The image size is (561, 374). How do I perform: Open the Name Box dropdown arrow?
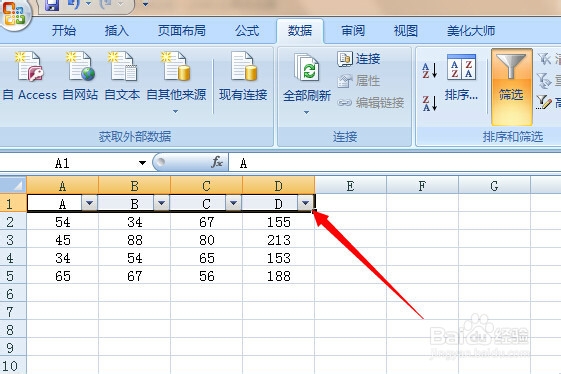(142, 163)
